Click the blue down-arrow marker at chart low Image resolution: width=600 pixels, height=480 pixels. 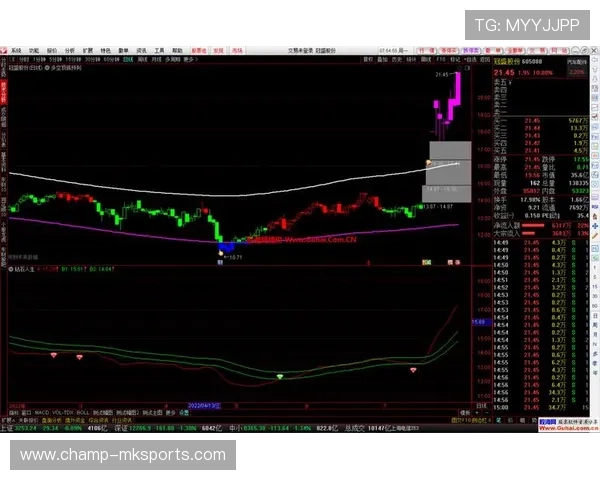[x=226, y=246]
